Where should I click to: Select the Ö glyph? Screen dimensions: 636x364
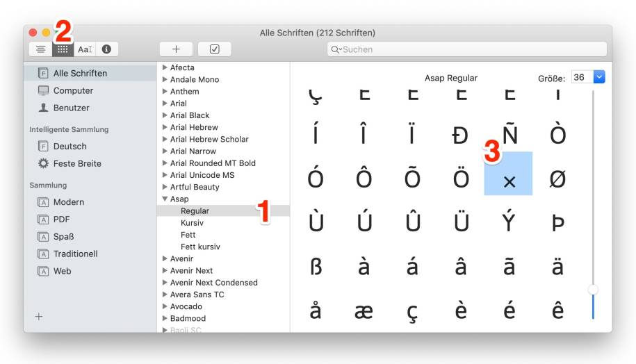pyautogui.click(x=461, y=176)
